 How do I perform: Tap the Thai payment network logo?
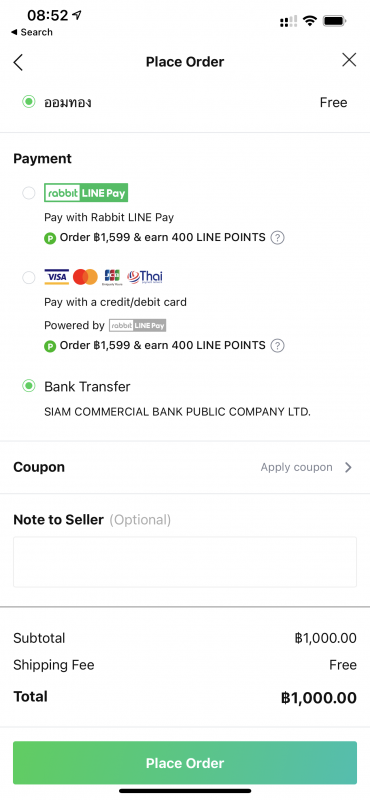coord(145,277)
